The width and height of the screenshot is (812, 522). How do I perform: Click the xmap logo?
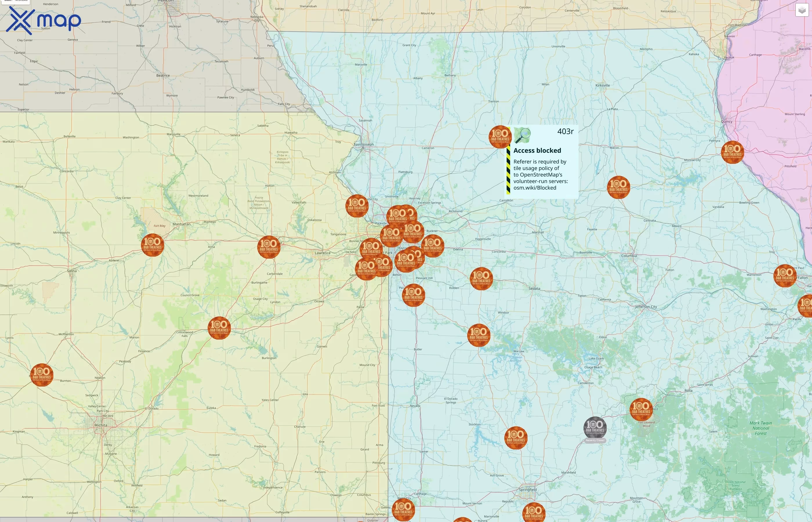pos(44,20)
